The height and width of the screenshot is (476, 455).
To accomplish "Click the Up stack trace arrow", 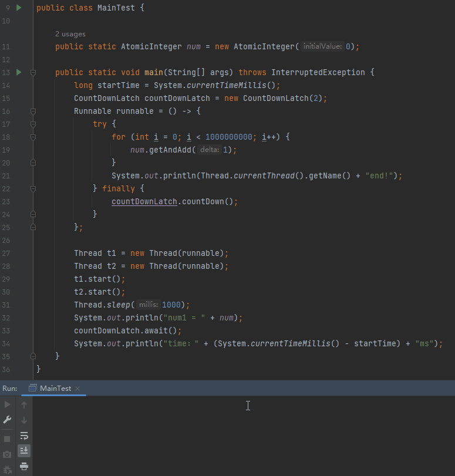I will point(24,404).
